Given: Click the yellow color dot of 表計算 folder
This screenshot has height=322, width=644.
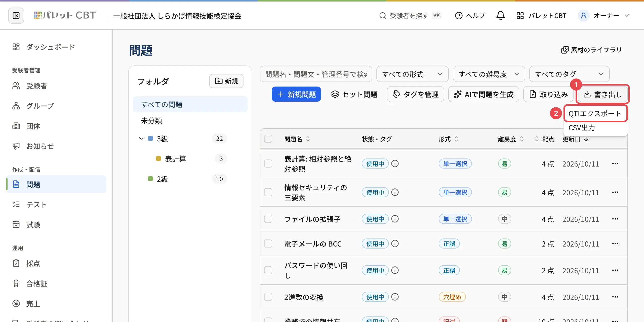Looking at the screenshot, I should pos(158,158).
